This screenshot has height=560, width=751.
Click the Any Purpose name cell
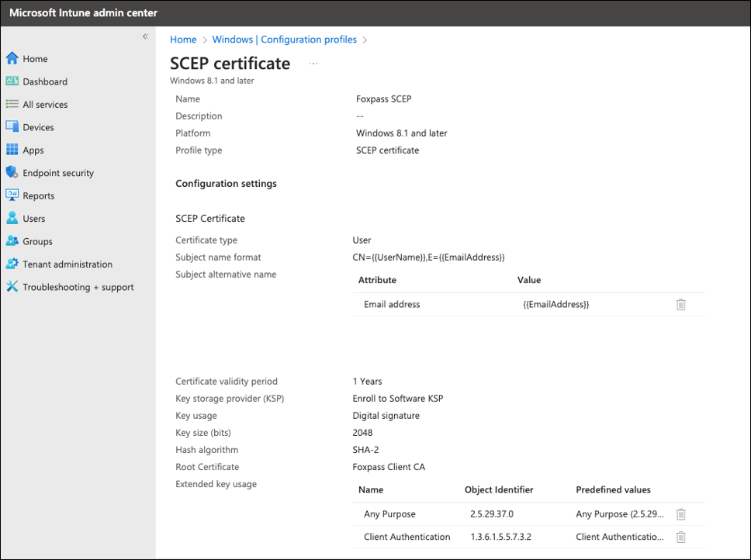(390, 514)
